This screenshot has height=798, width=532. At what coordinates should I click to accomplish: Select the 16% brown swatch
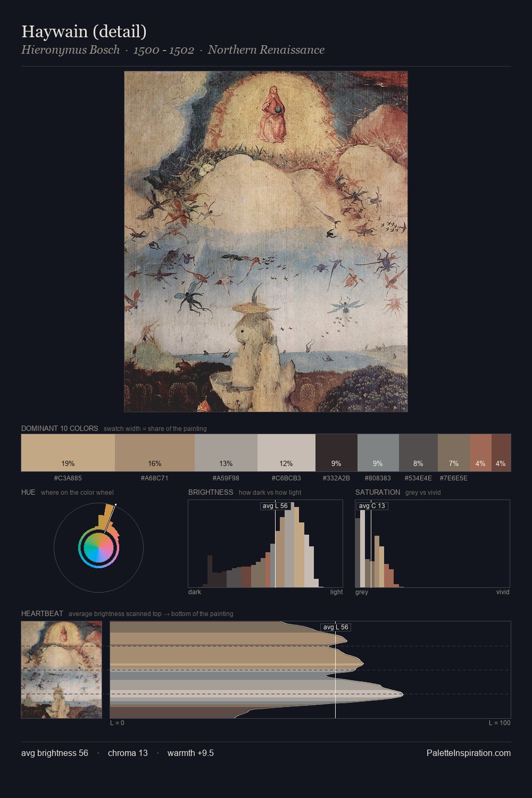pyautogui.click(x=155, y=453)
